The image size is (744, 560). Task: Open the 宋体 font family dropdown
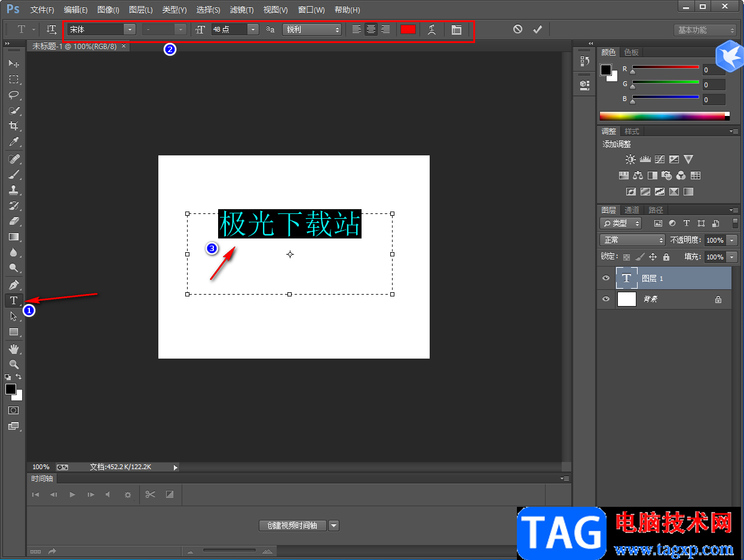(129, 29)
